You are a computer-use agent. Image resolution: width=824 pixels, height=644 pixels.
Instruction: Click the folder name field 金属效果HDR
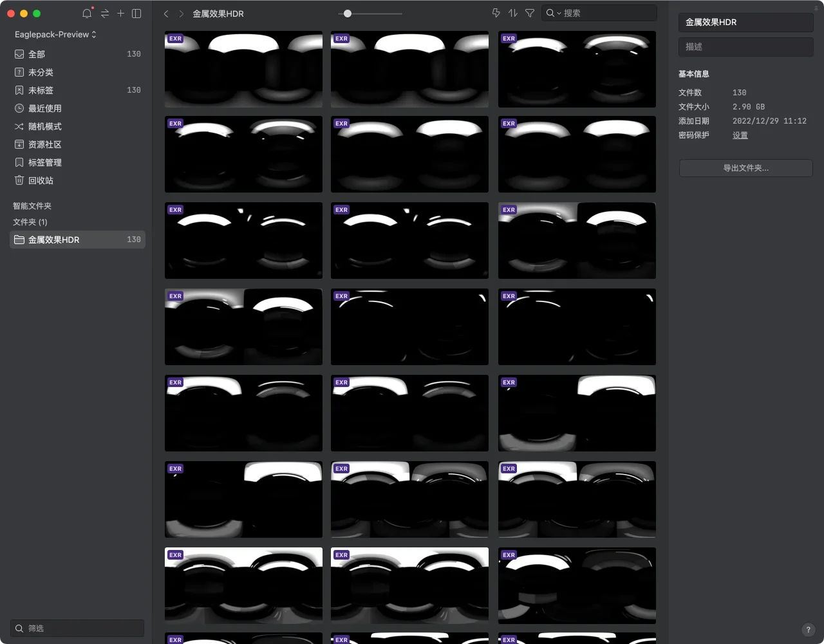746,22
